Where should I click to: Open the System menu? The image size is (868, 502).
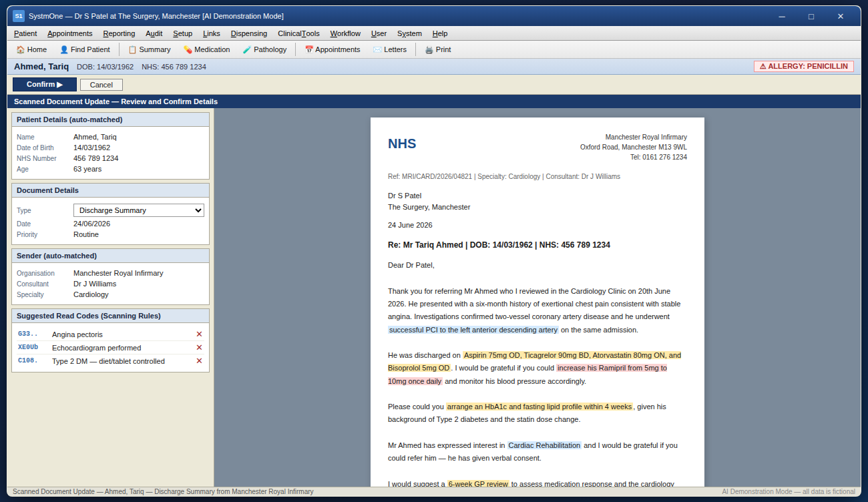coord(409,33)
